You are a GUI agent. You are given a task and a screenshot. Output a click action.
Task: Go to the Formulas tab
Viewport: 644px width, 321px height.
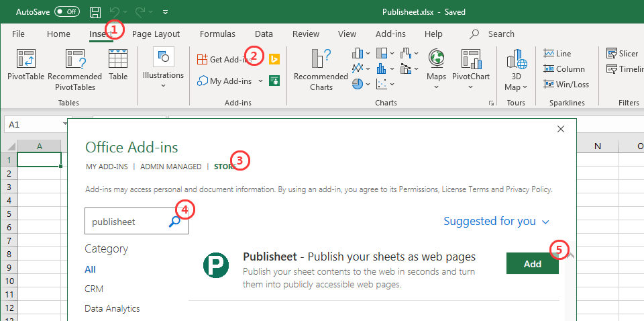coord(217,34)
